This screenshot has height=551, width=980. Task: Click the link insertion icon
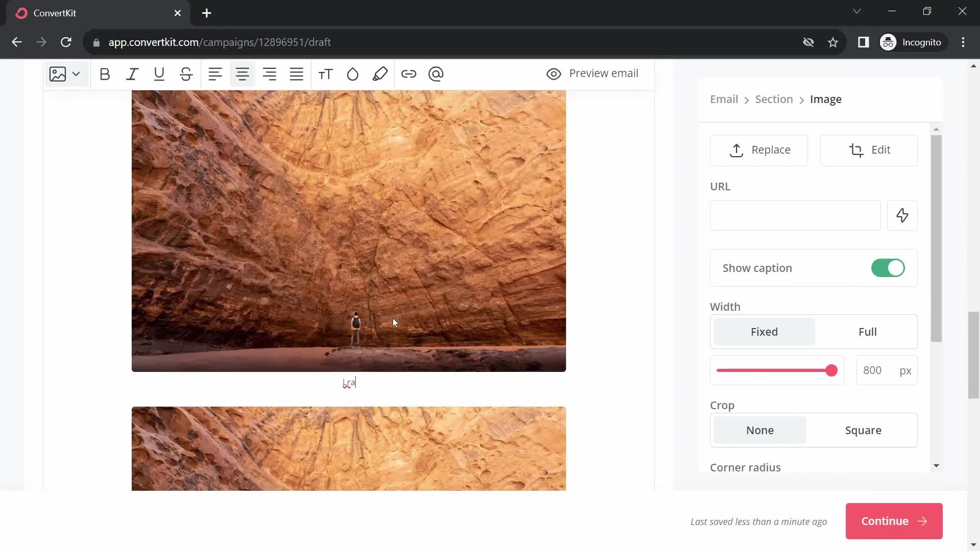tap(409, 73)
